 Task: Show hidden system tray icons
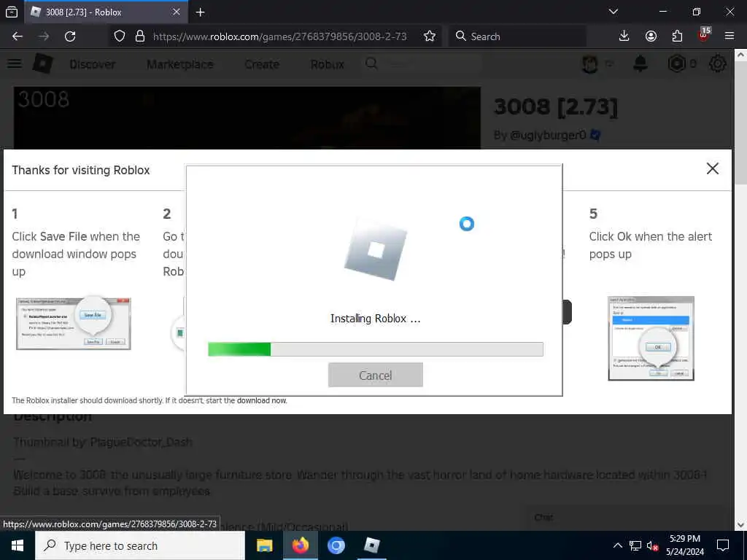click(617, 545)
